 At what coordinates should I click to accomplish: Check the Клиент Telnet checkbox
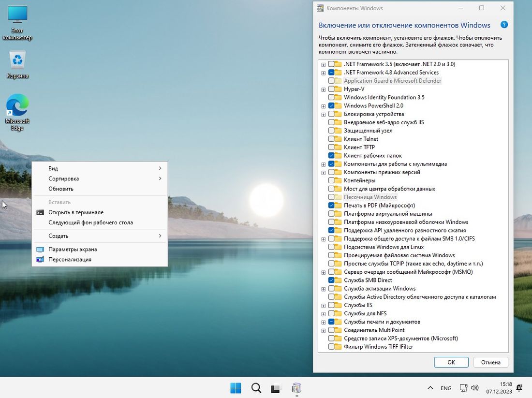click(x=331, y=139)
